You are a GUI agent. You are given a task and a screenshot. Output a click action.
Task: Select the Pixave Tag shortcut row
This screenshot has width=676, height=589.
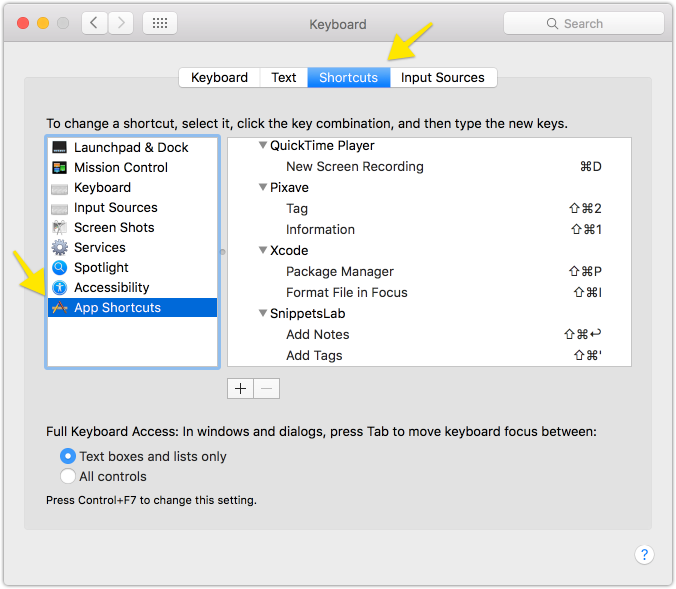(429, 208)
